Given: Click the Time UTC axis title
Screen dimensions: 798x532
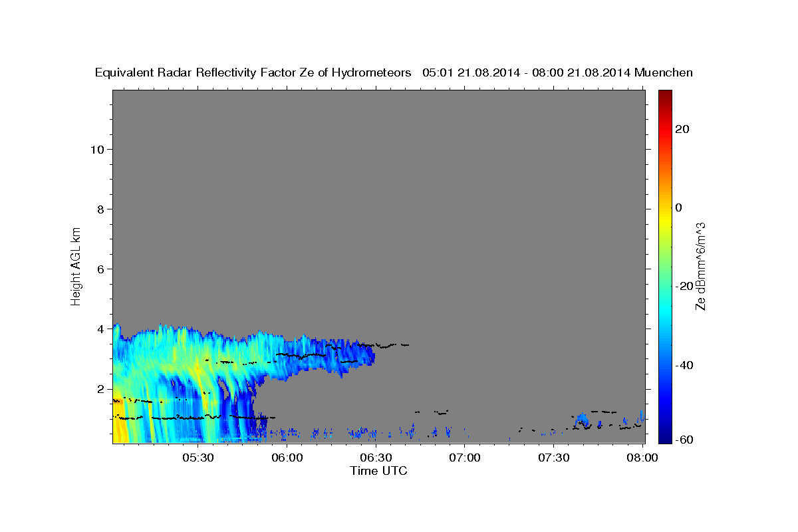Looking at the screenshot, I should tap(378, 471).
